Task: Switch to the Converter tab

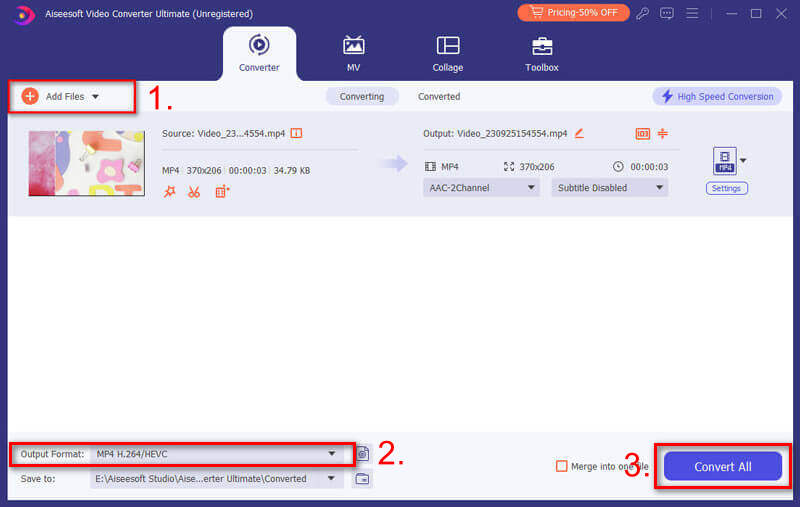Action: [x=259, y=54]
